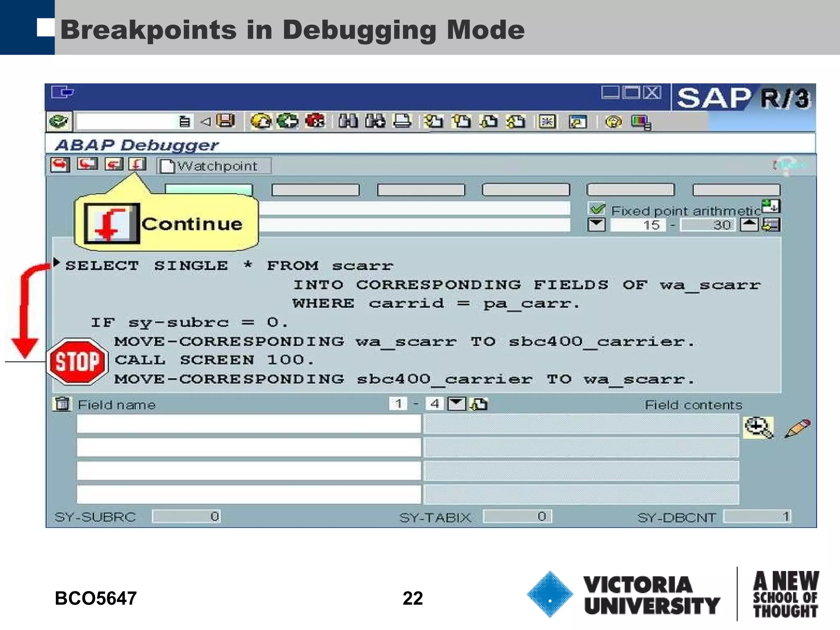
Task: Click the CALL SCREEN 100. line
Action: click(x=214, y=360)
